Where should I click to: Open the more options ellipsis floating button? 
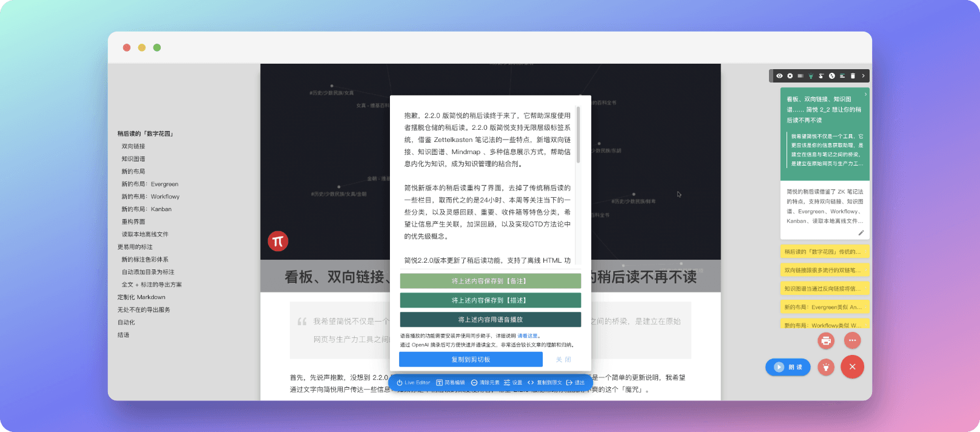tap(852, 340)
